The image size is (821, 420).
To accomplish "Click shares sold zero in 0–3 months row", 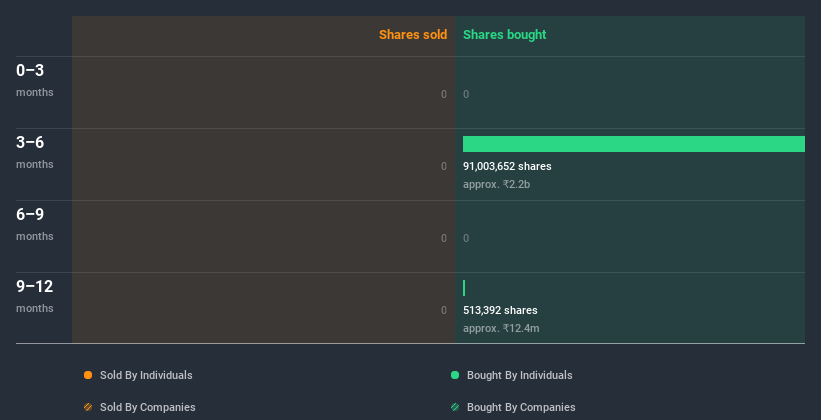I will (x=444, y=94).
